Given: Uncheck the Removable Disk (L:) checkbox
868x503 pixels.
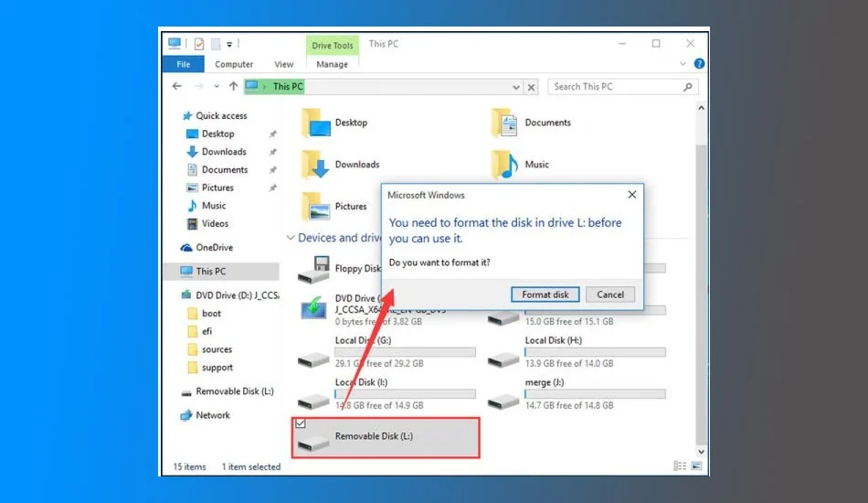Looking at the screenshot, I should point(301,423).
